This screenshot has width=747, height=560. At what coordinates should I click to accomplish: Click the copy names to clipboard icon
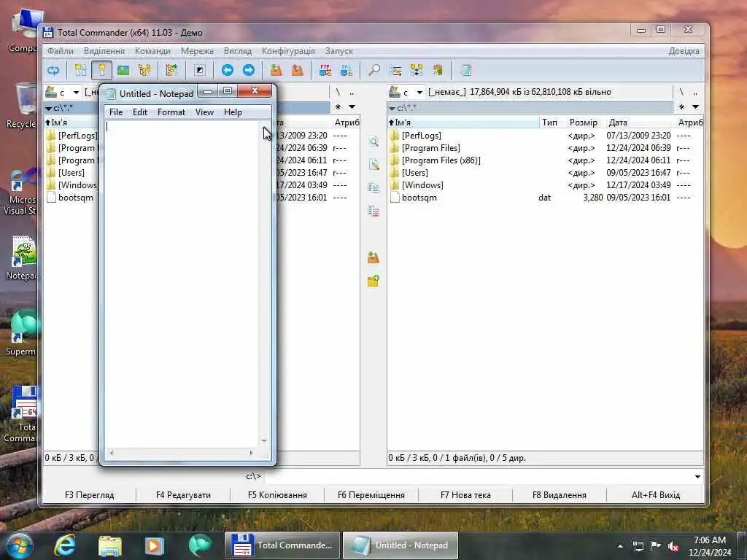[x=438, y=71]
